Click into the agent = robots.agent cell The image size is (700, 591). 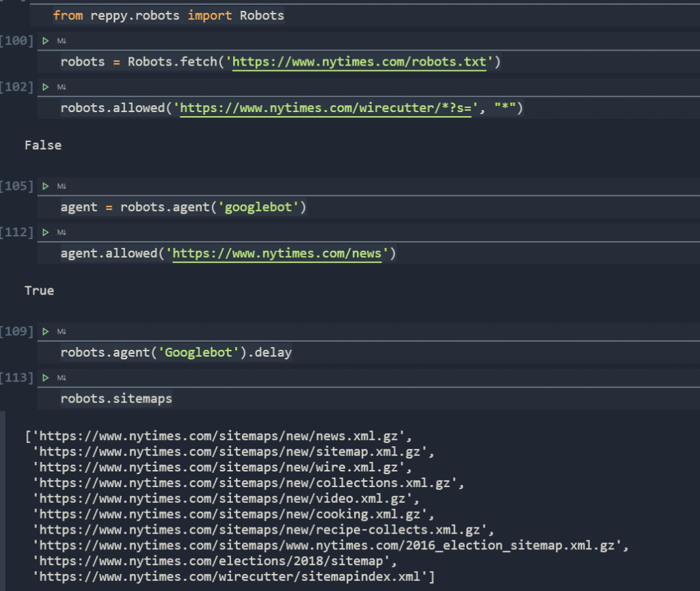(368, 207)
